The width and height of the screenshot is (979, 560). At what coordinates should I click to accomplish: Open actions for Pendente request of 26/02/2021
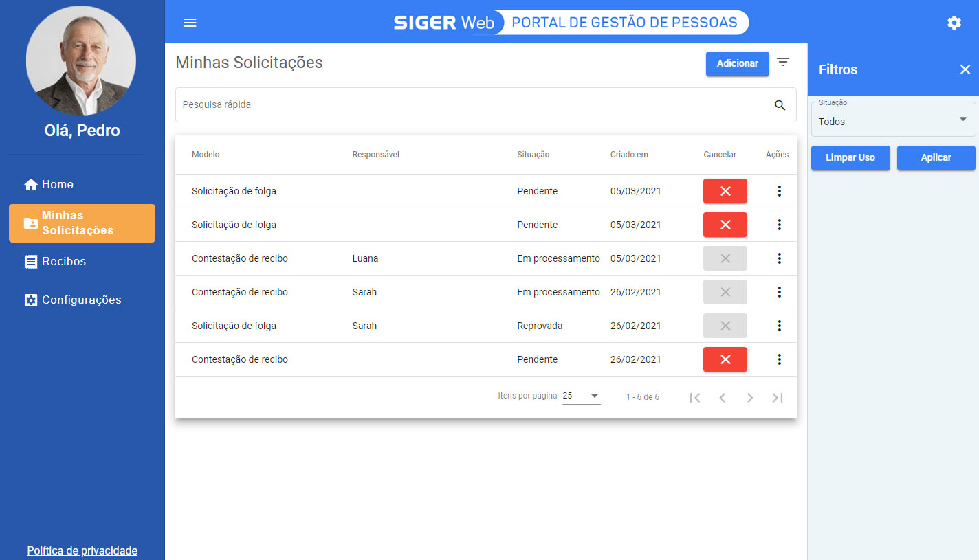(x=779, y=359)
